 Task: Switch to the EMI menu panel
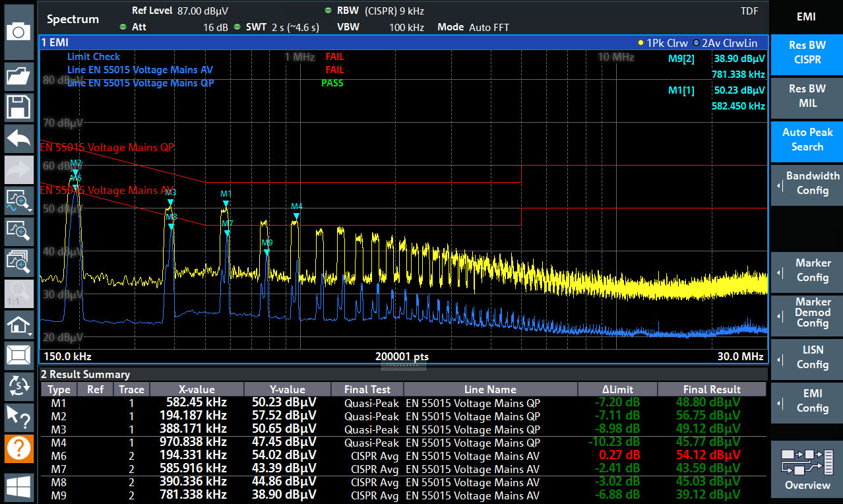pyautogui.click(x=806, y=16)
